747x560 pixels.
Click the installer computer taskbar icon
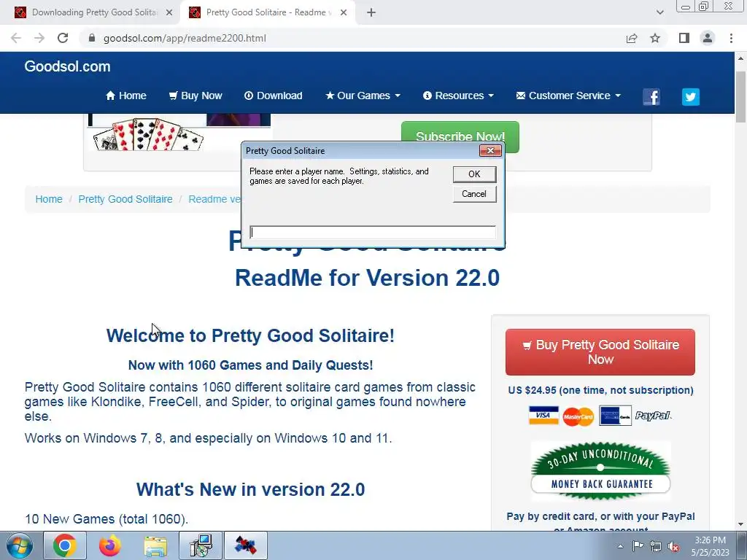click(201, 545)
